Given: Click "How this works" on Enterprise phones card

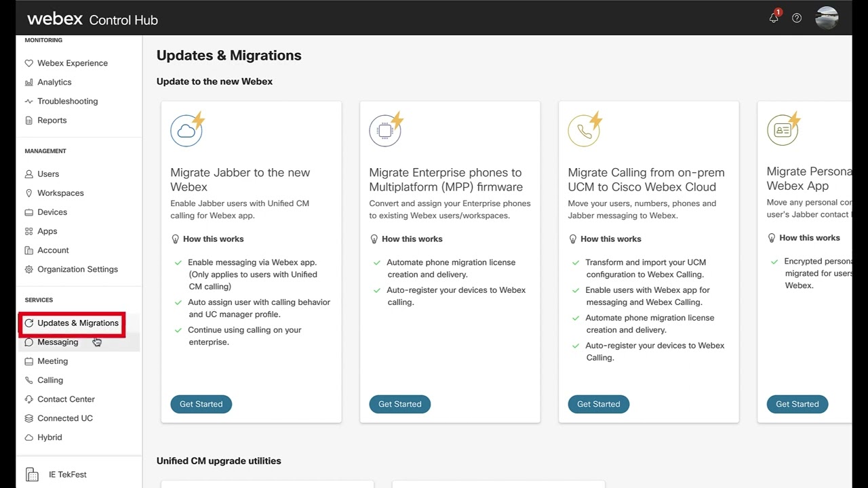Looking at the screenshot, I should click(x=412, y=239).
